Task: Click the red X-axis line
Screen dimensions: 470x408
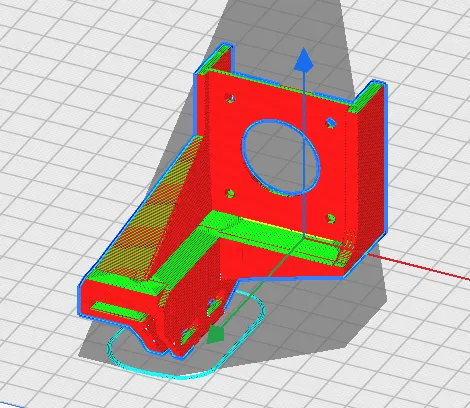Action: (x=419, y=266)
